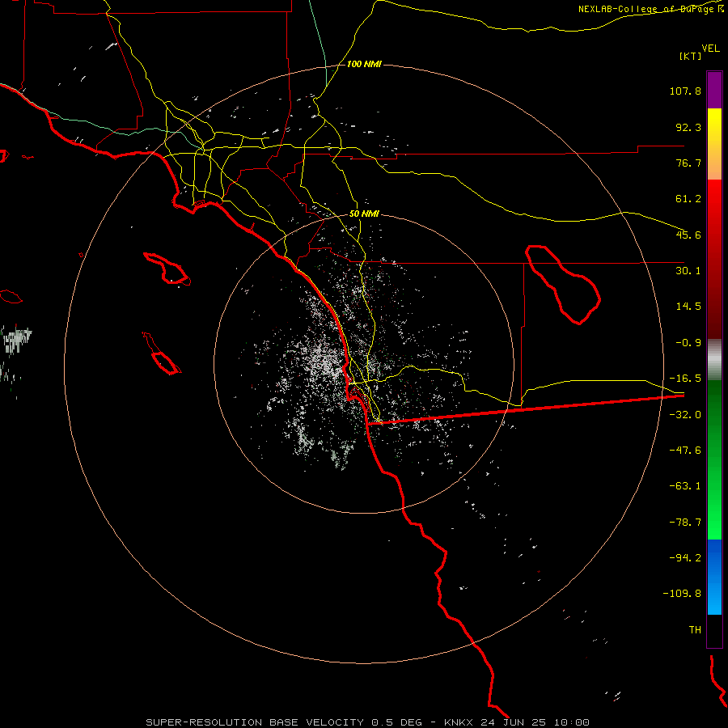The image size is (728, 728).
Task: Select the 92.3 legend value
Action: click(x=688, y=127)
